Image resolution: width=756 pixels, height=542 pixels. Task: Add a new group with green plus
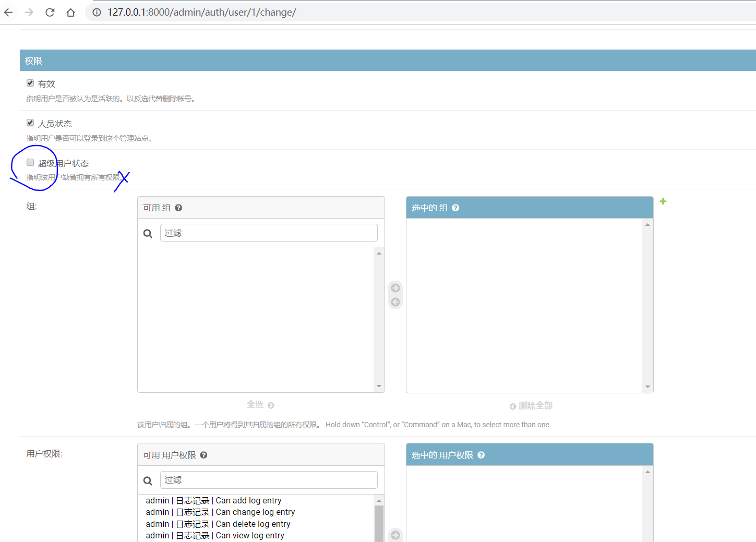coord(663,201)
